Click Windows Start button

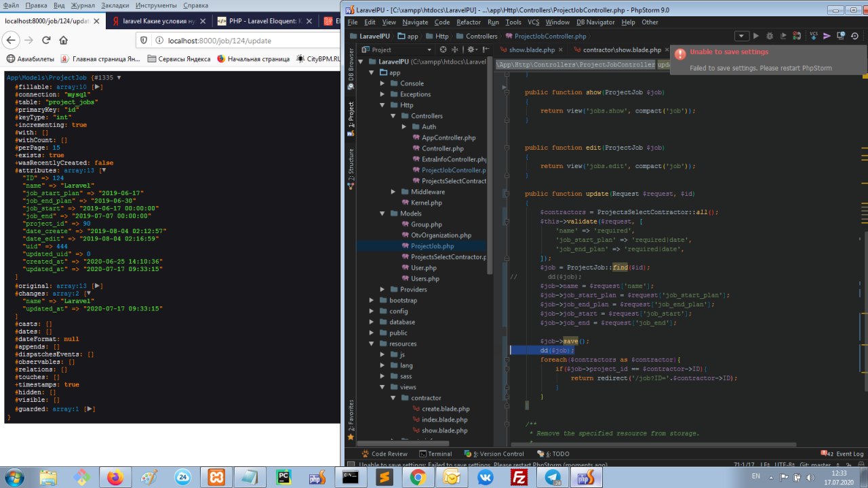click(x=13, y=477)
